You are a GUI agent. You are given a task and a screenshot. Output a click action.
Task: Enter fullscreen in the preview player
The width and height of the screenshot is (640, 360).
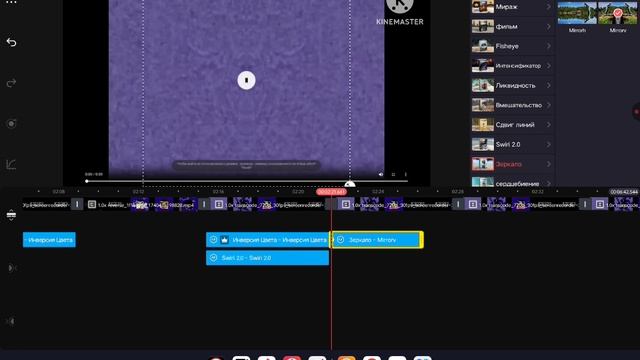393,174
